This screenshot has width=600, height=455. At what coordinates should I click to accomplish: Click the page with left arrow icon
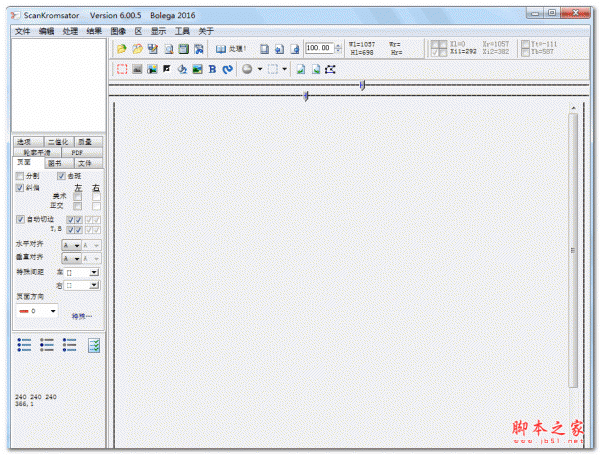279,49
